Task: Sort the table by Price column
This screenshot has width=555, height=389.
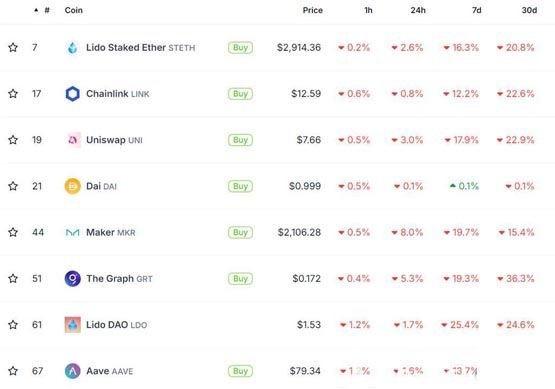Action: click(x=313, y=10)
